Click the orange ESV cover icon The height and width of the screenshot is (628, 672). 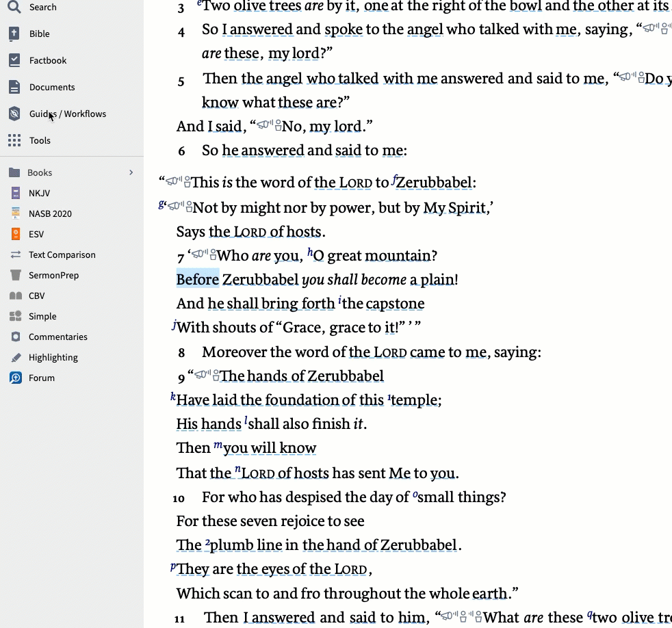pyautogui.click(x=16, y=234)
